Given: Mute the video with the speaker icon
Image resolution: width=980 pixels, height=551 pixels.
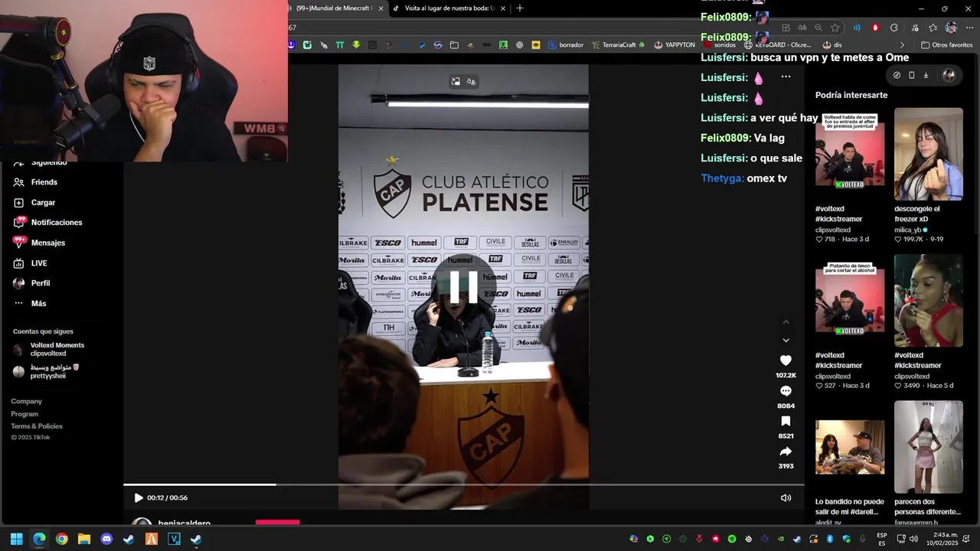Looking at the screenshot, I should click(786, 497).
